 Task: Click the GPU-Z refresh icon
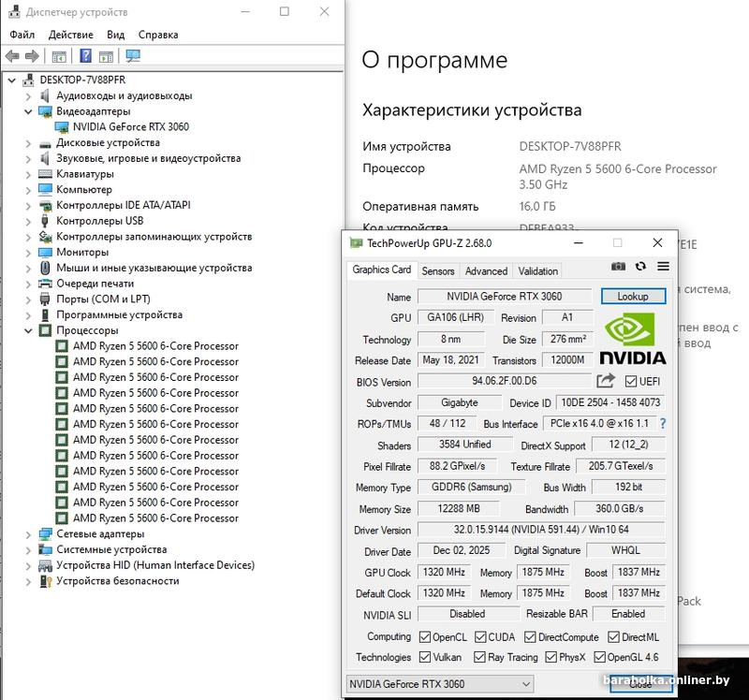(x=640, y=267)
